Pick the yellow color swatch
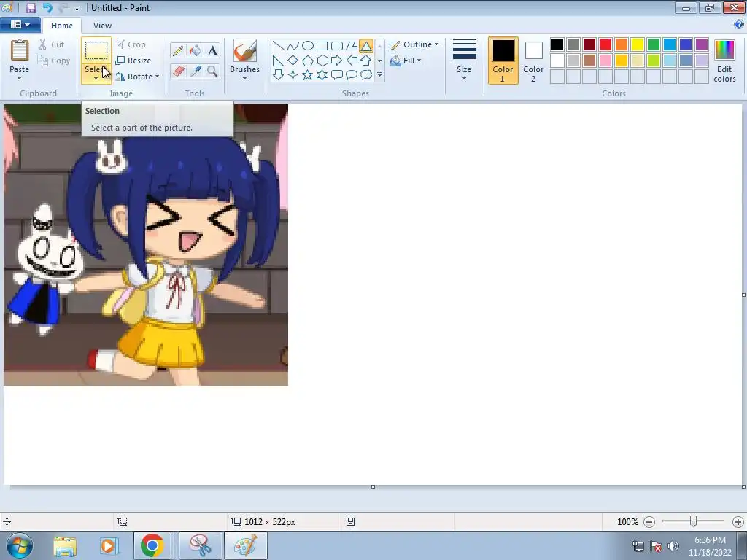This screenshot has width=747, height=560. pos(638,44)
